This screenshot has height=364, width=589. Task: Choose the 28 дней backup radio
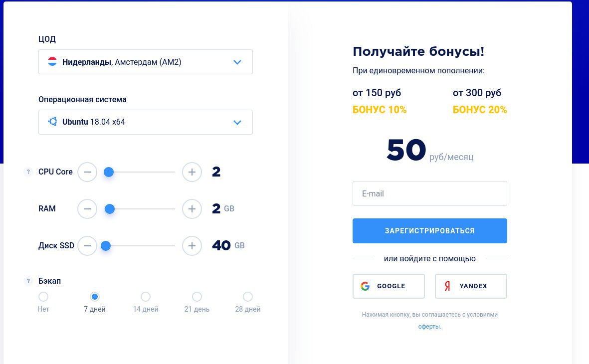pyautogui.click(x=247, y=297)
